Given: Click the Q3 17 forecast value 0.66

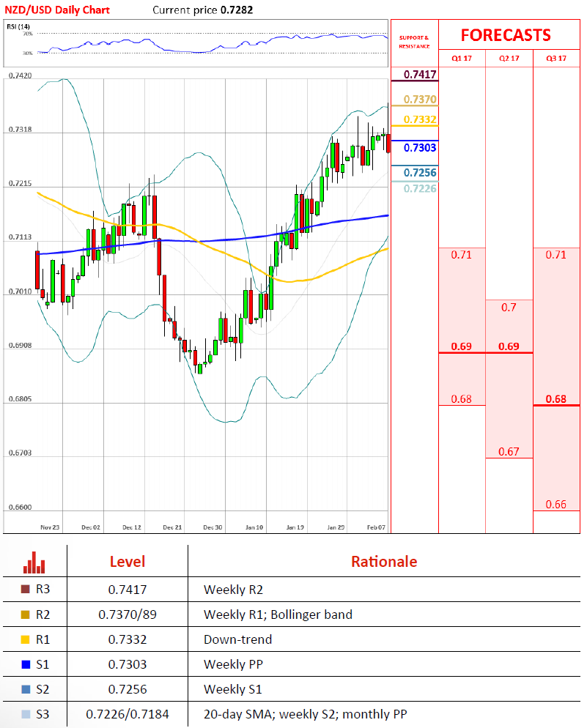Looking at the screenshot, I should coord(556,505).
